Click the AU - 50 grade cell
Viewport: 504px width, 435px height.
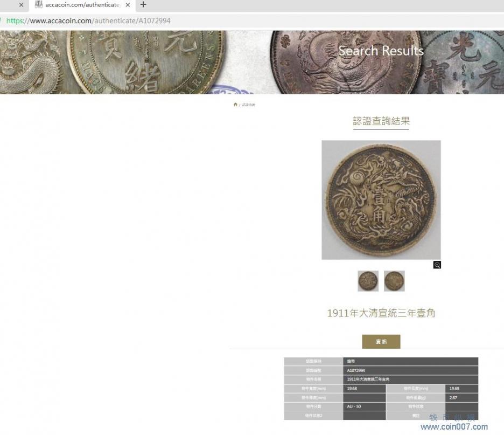364,406
